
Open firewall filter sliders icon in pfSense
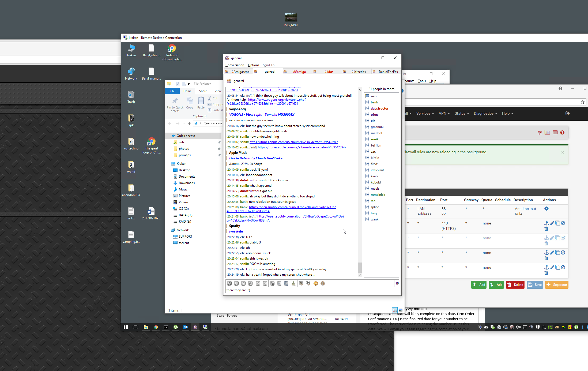click(540, 133)
